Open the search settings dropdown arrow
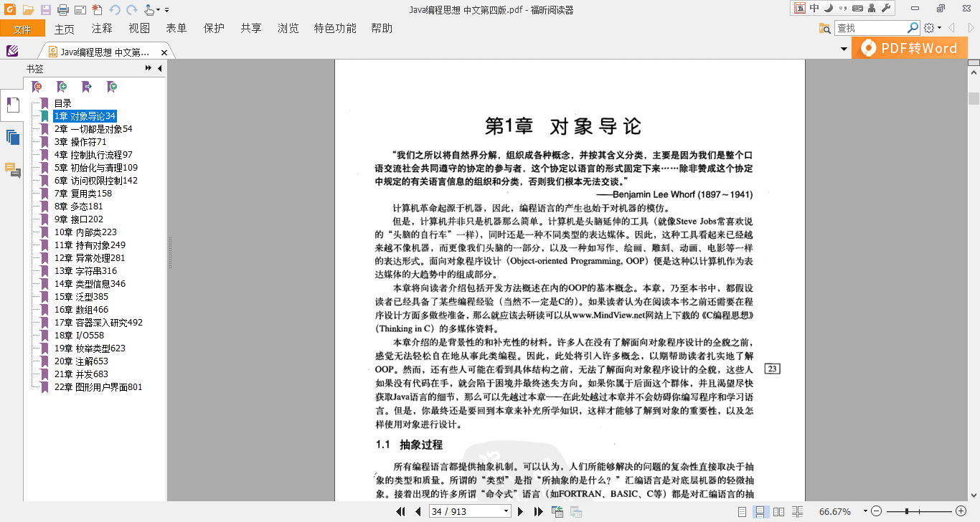Screen dimensions: 980x522 939,28
